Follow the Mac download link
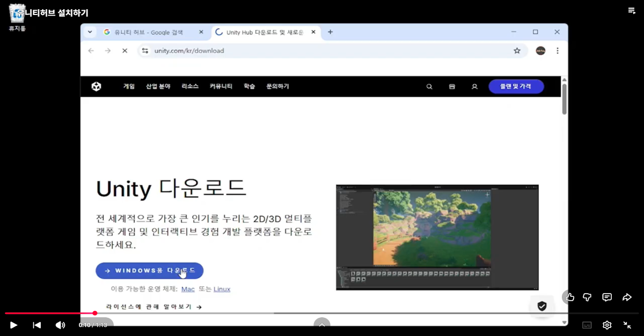The height and width of the screenshot is (336, 644). pyautogui.click(x=188, y=289)
